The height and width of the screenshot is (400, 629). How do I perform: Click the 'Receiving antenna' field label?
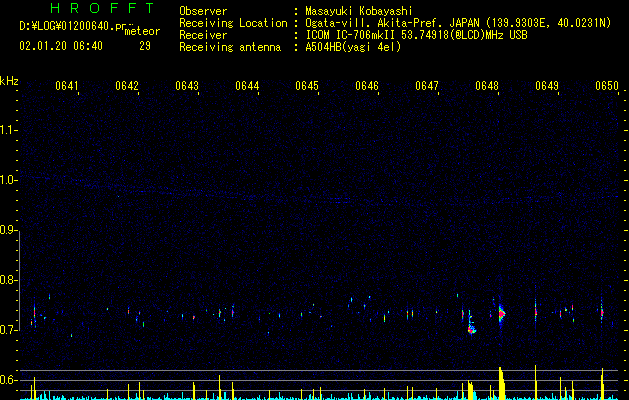coord(230,47)
